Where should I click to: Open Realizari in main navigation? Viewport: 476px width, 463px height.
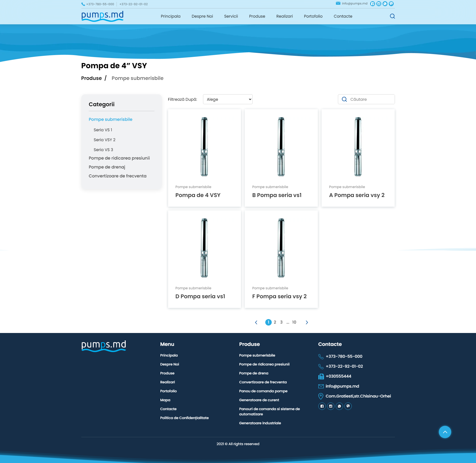coord(285,16)
